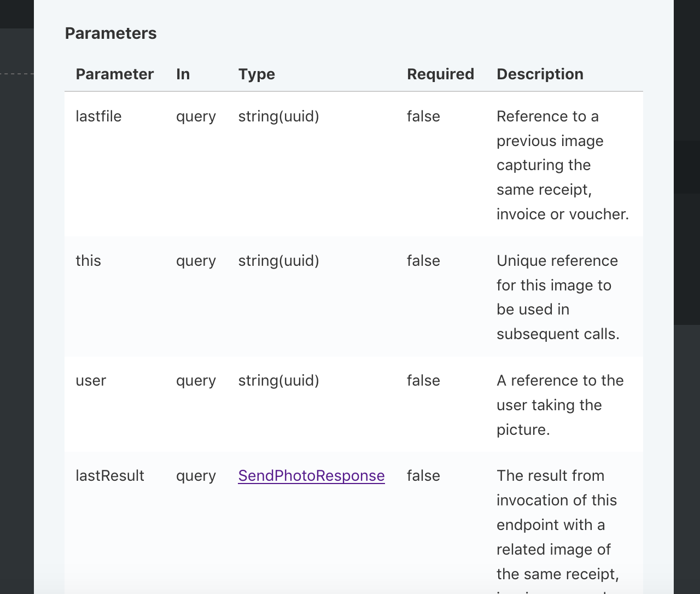Click the Parameters section heading
The width and height of the screenshot is (700, 594).
pos(110,33)
